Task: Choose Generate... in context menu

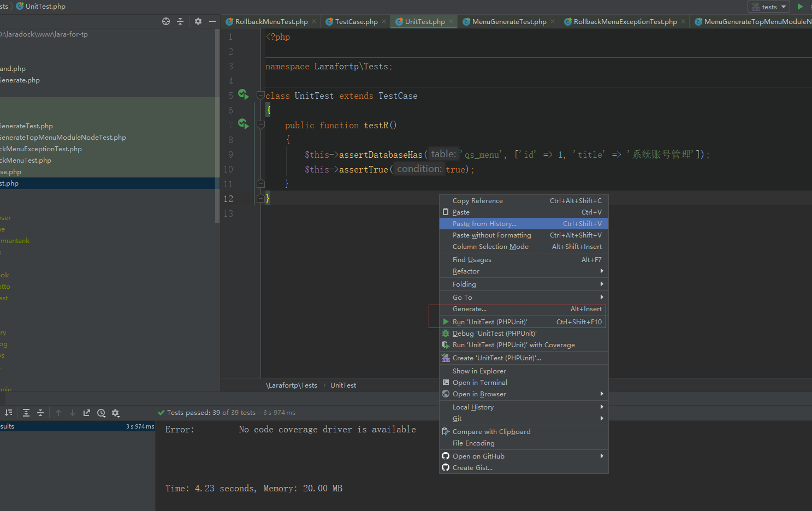Action: pyautogui.click(x=469, y=309)
